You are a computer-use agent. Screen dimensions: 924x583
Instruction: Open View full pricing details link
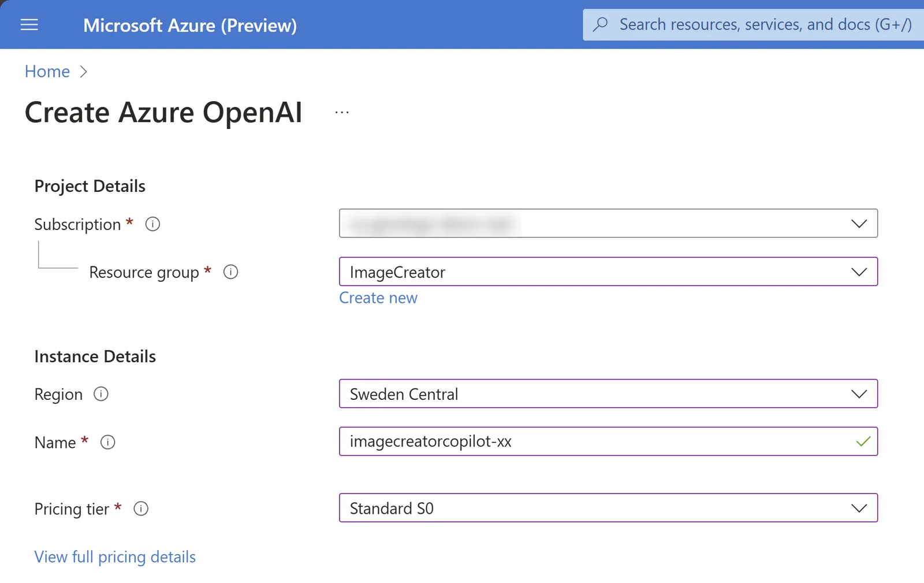coord(115,557)
